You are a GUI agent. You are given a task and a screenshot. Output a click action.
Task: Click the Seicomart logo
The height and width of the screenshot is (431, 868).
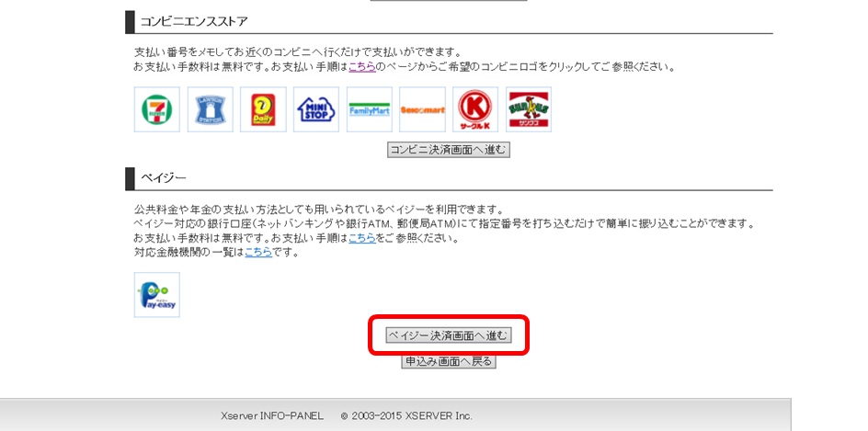coord(423,110)
